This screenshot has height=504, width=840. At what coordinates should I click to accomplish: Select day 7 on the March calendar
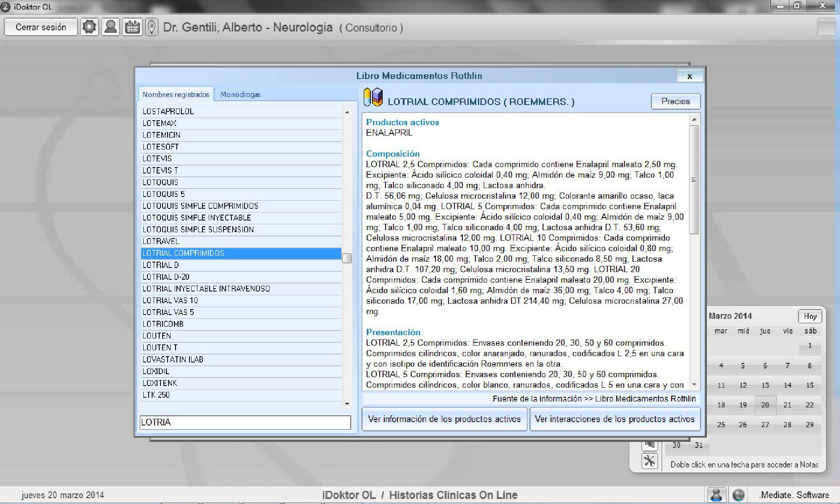pos(787,365)
